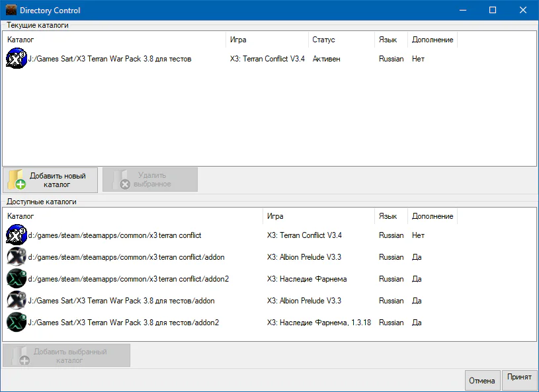Click X3: Terran Conflict V3.4 in available catalogs
The height and width of the screenshot is (392, 539).
click(x=304, y=235)
